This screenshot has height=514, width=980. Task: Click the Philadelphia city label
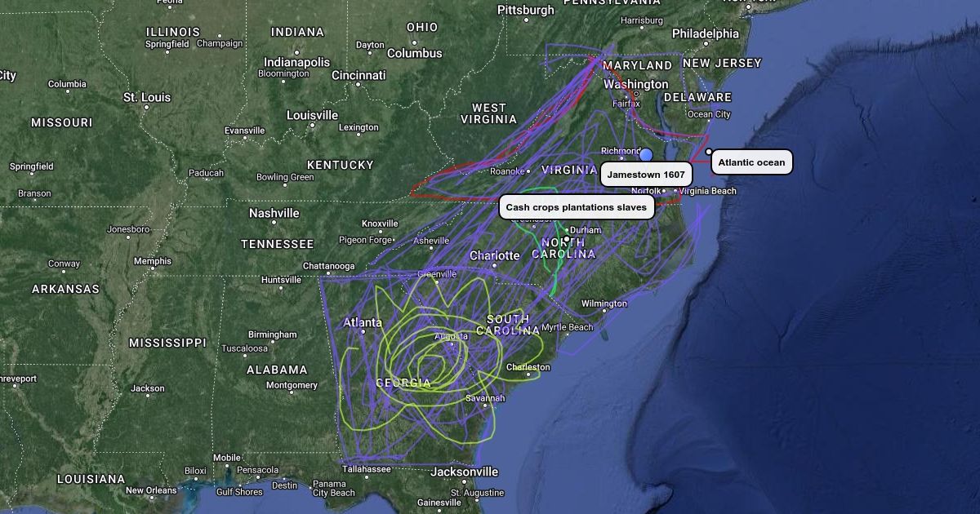point(706,33)
